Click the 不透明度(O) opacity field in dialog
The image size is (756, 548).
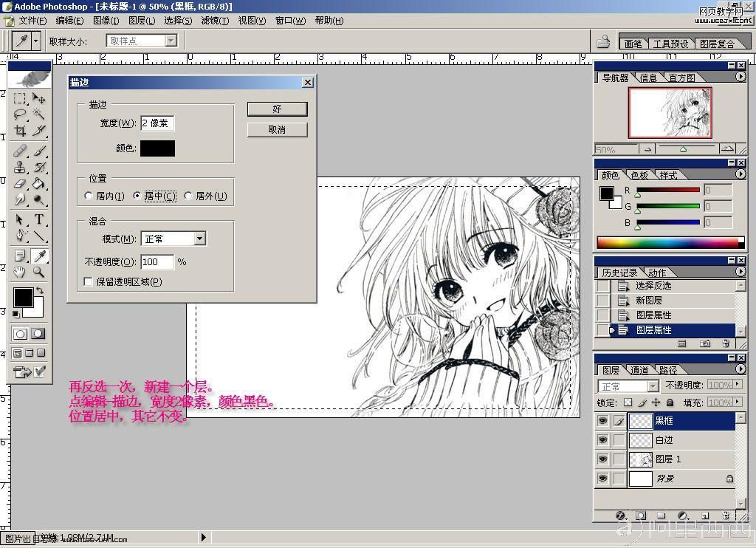pyautogui.click(x=157, y=262)
